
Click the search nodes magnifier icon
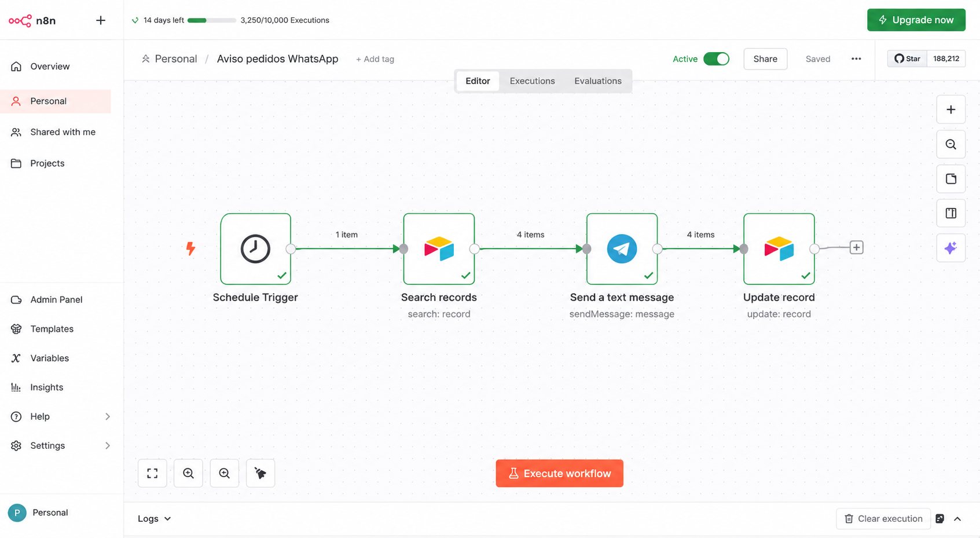coord(950,144)
